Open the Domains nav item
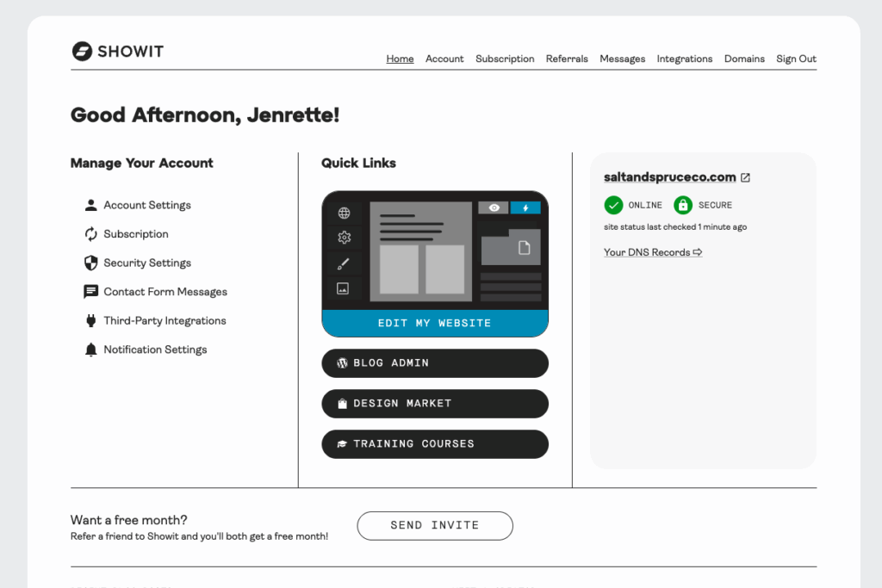This screenshot has height=588, width=882. pos(744,59)
